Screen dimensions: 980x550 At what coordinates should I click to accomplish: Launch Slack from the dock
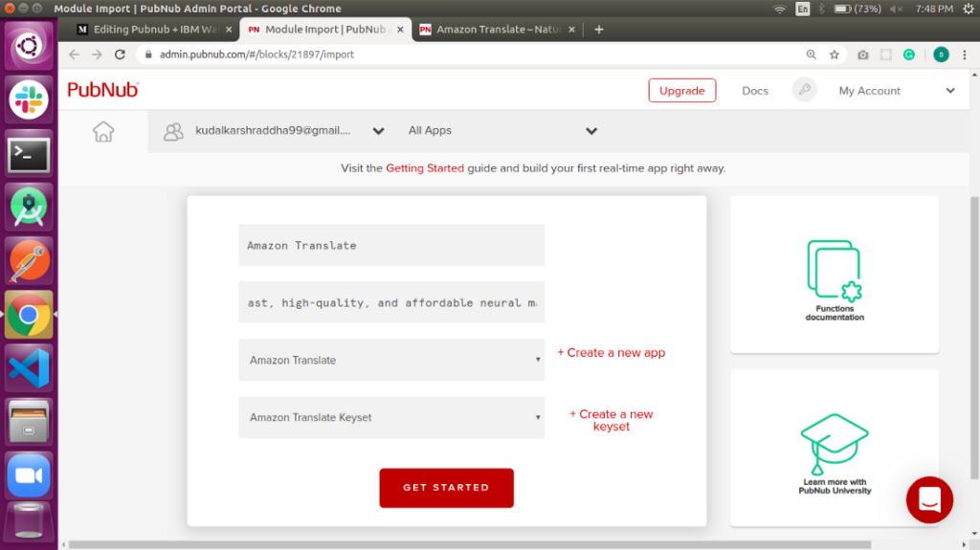(28, 100)
